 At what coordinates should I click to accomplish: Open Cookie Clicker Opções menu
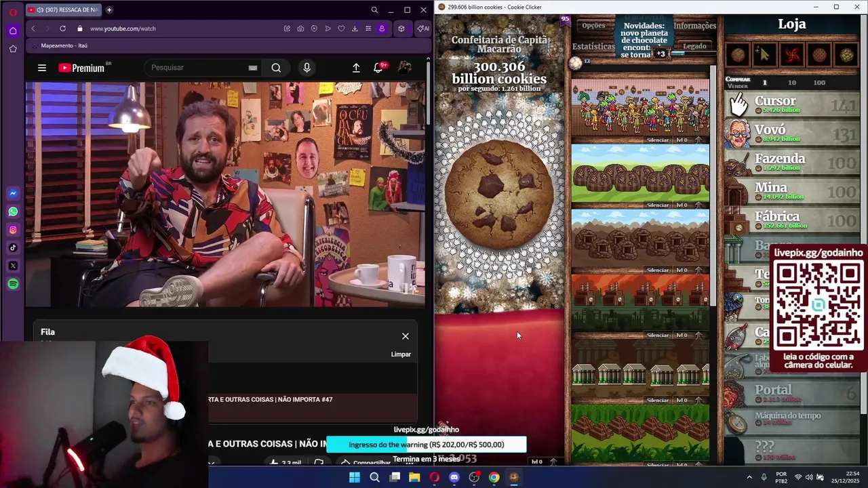click(593, 25)
